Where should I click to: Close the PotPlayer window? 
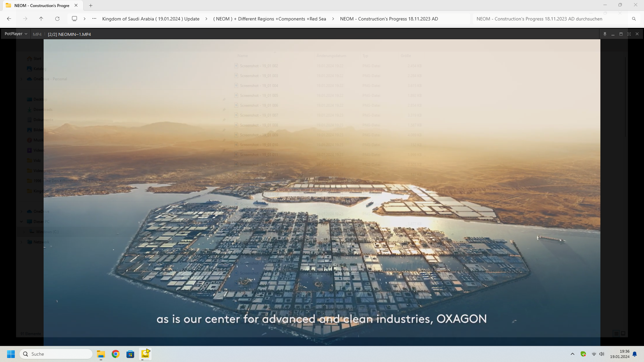point(637,34)
